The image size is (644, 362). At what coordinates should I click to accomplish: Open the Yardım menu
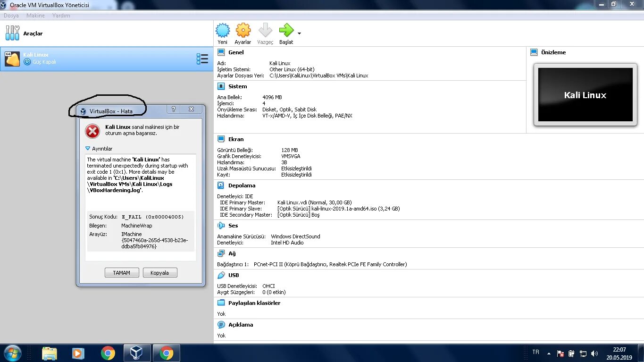[x=61, y=16]
